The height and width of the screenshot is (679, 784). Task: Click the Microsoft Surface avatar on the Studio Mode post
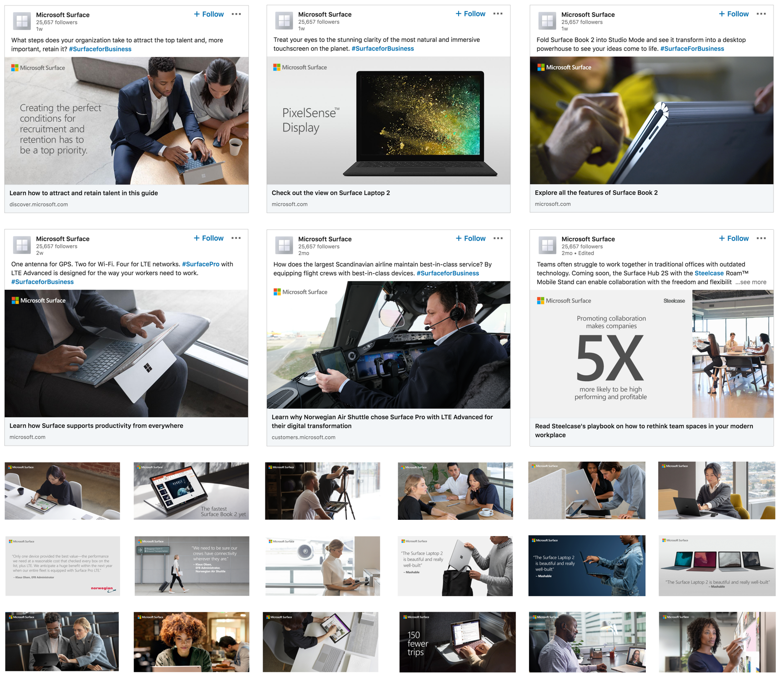(547, 20)
